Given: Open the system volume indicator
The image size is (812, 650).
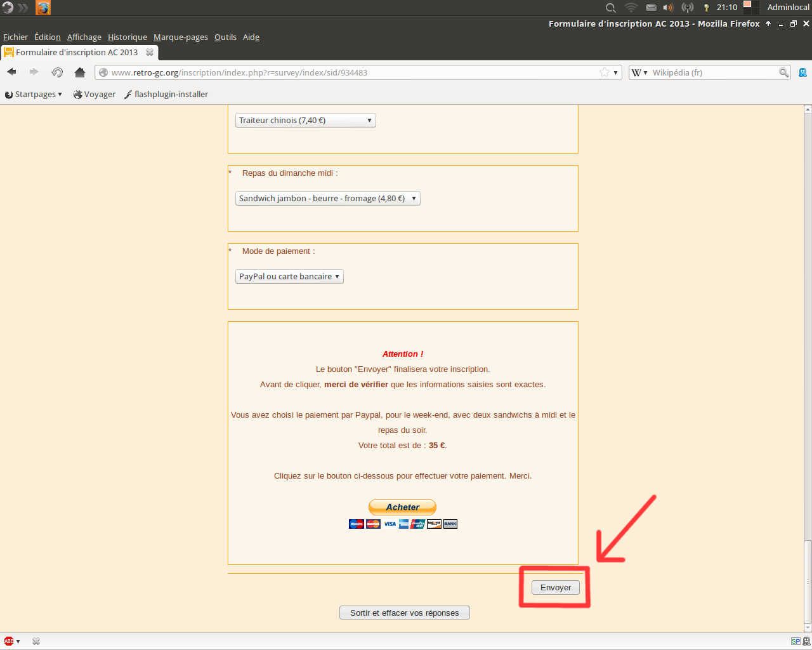Looking at the screenshot, I should (x=669, y=8).
